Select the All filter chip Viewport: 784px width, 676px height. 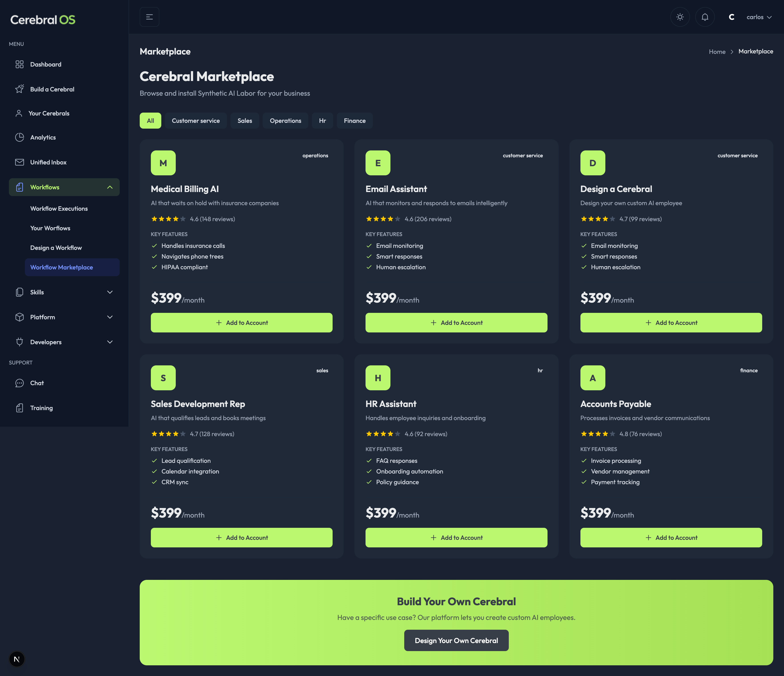150,121
